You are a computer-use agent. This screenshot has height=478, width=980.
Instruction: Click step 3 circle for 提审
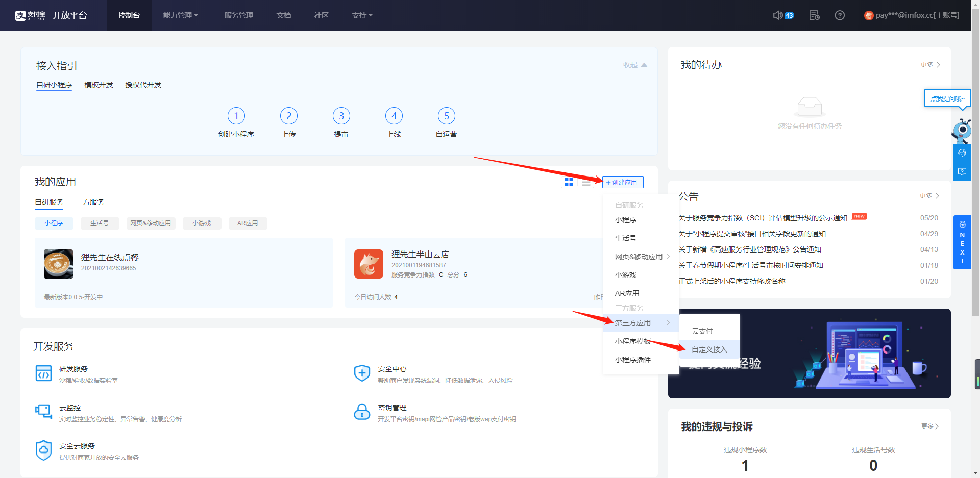(x=341, y=116)
